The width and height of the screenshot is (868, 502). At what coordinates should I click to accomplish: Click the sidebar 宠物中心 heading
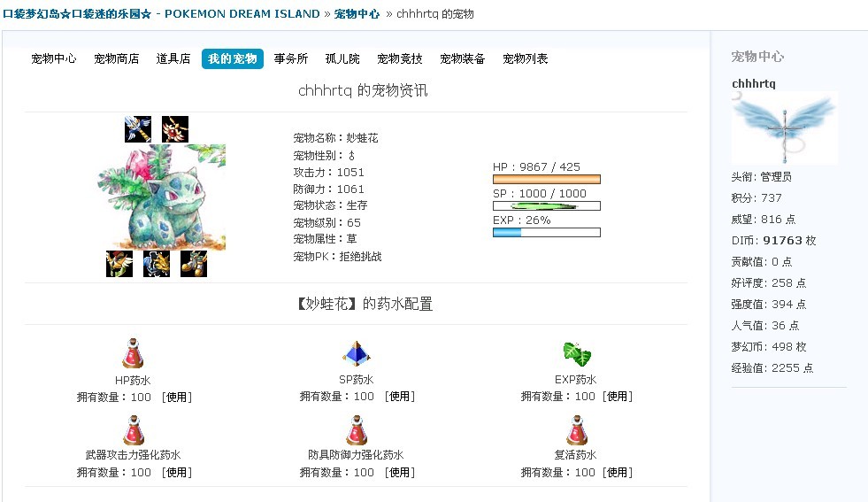click(x=757, y=57)
